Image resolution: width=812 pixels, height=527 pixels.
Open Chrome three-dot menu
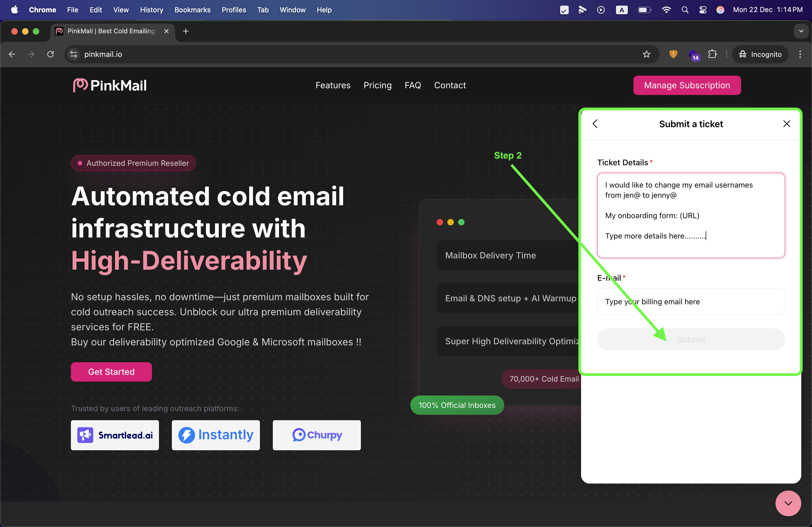coord(800,54)
